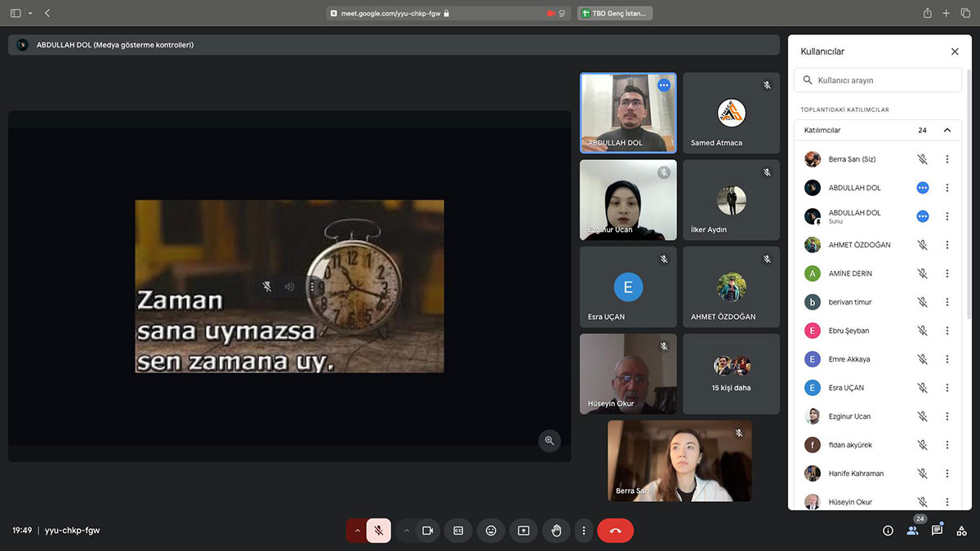Click the Kullanıcı arayın search field
The width and height of the screenshot is (980, 551).
882,81
